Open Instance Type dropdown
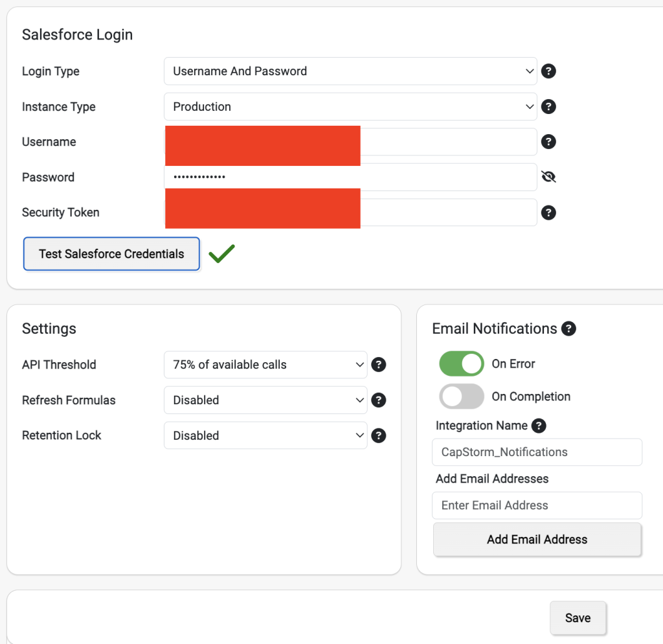 pos(350,107)
